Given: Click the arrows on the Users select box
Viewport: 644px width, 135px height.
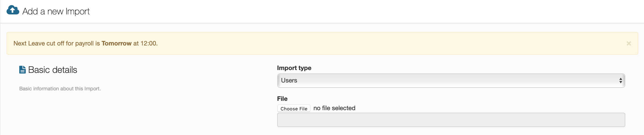Looking at the screenshot, I should [x=620, y=81].
